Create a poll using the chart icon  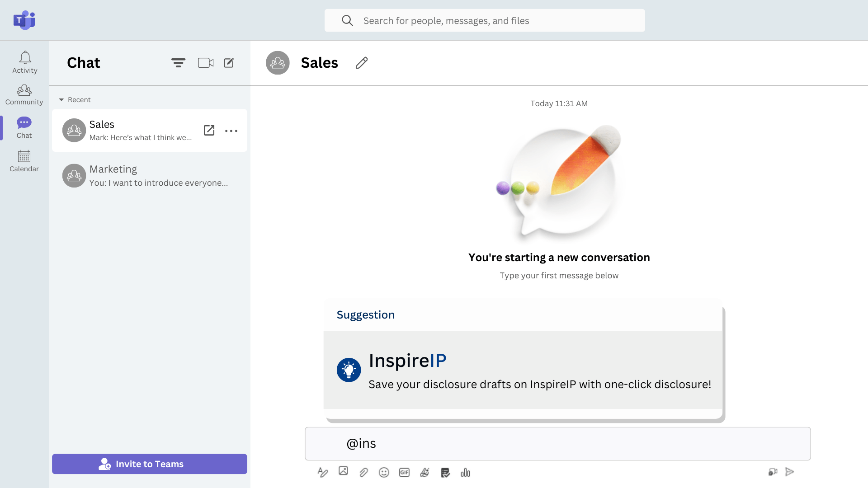(x=465, y=472)
